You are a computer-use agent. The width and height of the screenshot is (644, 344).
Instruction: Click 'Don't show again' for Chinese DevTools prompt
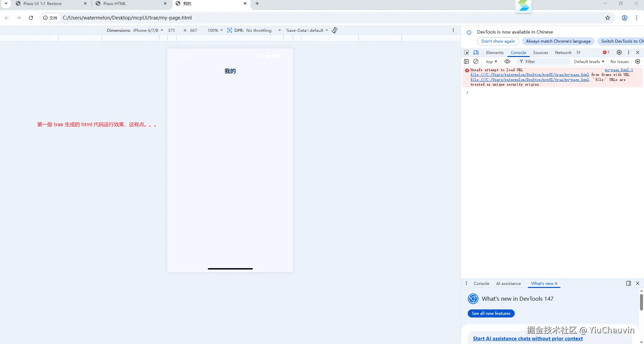click(498, 41)
